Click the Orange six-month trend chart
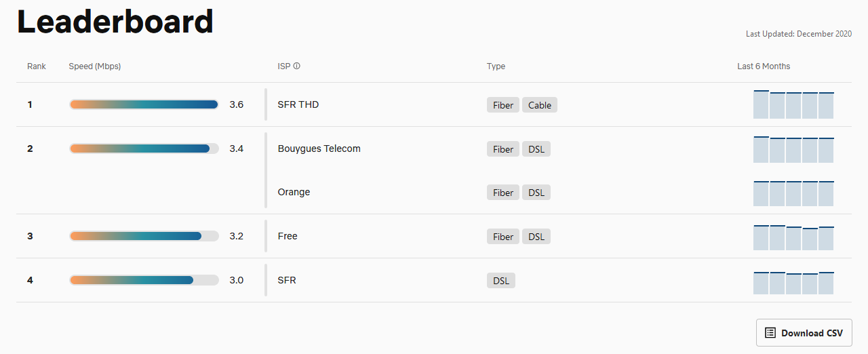 (x=793, y=193)
